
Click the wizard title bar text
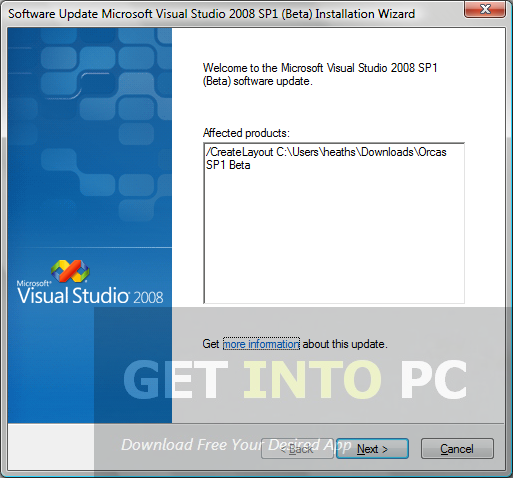[x=211, y=14]
